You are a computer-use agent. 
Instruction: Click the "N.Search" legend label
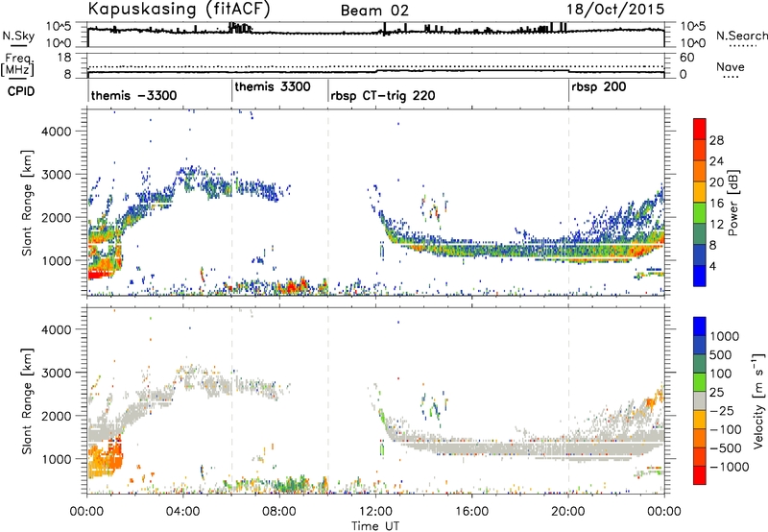coord(742,36)
